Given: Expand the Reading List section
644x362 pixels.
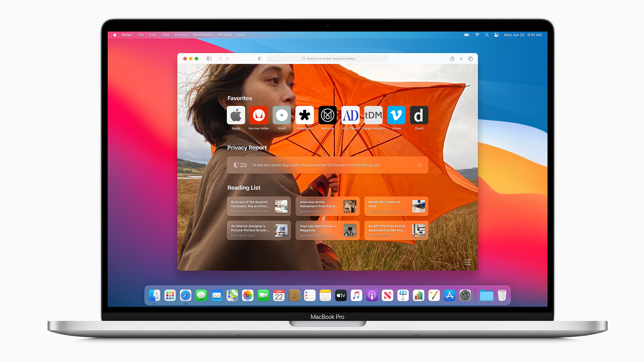Looking at the screenshot, I should tap(243, 188).
